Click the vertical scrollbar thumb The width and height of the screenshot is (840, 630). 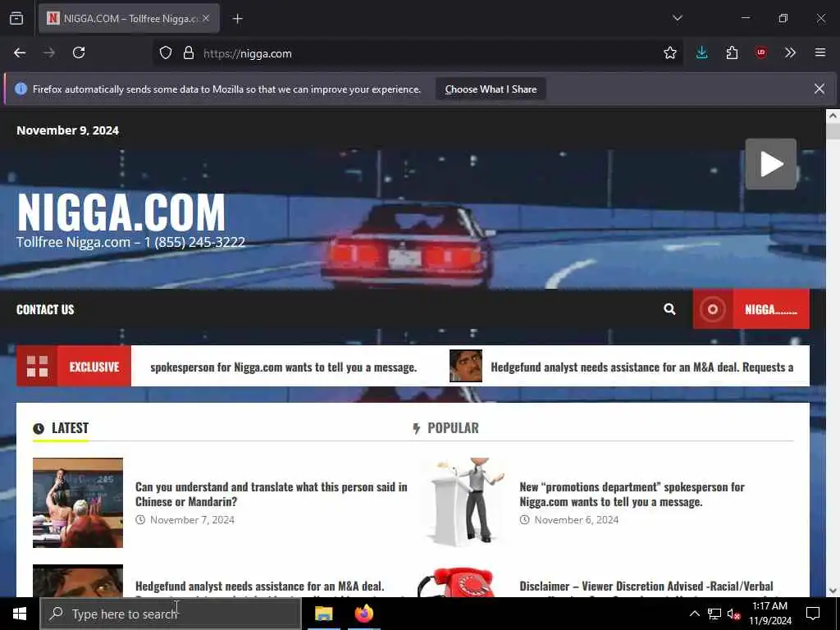click(x=833, y=130)
